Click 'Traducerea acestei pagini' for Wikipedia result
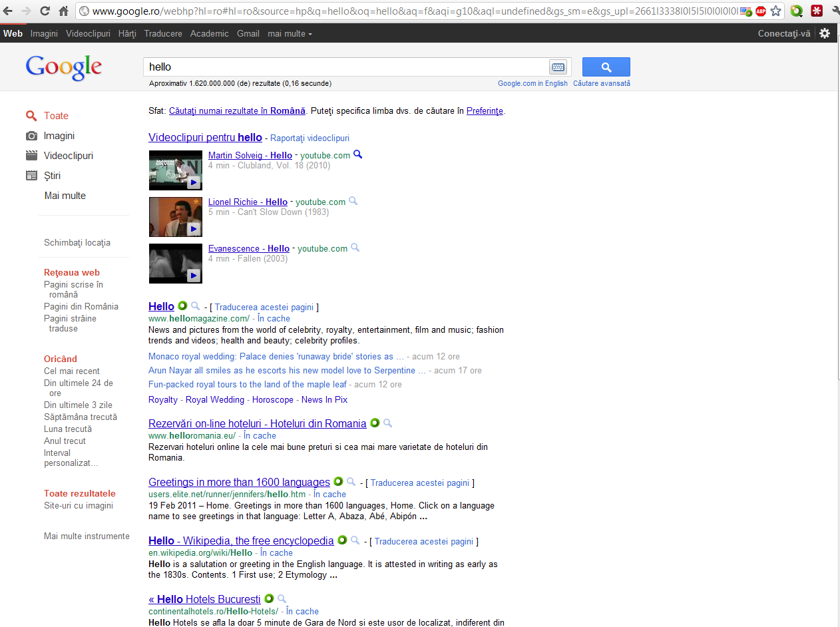The width and height of the screenshot is (840, 627). point(424,541)
